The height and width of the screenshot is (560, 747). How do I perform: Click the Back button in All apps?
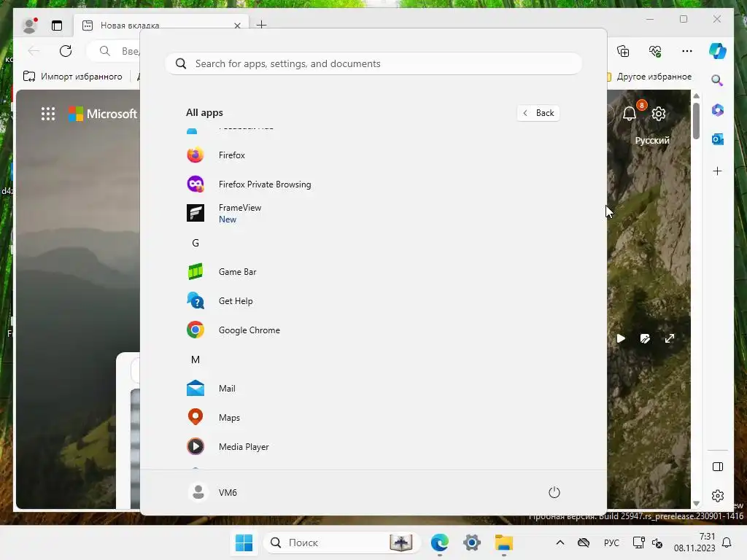[538, 113]
